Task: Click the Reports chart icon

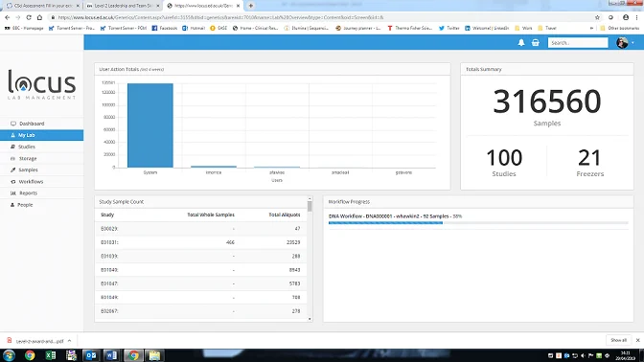Action: click(x=12, y=192)
